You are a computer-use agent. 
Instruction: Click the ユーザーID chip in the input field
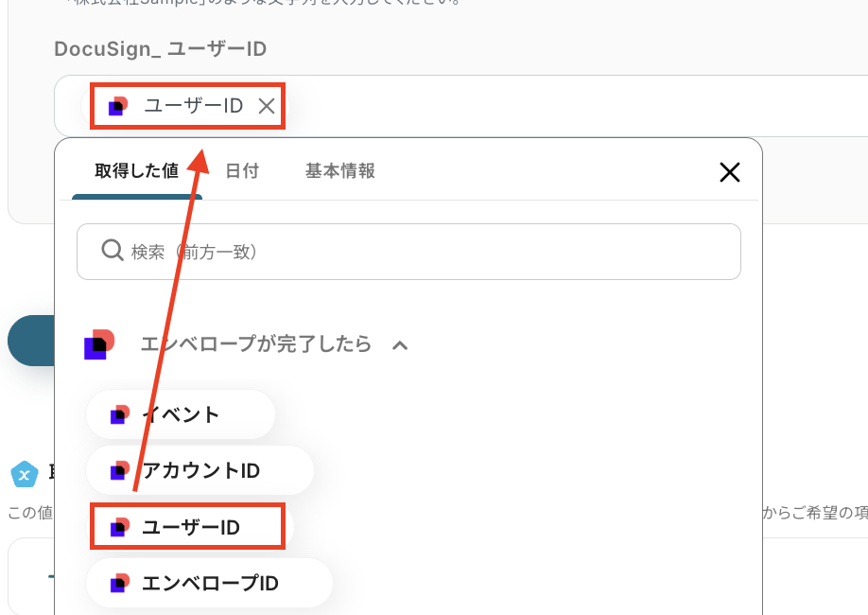[185, 106]
